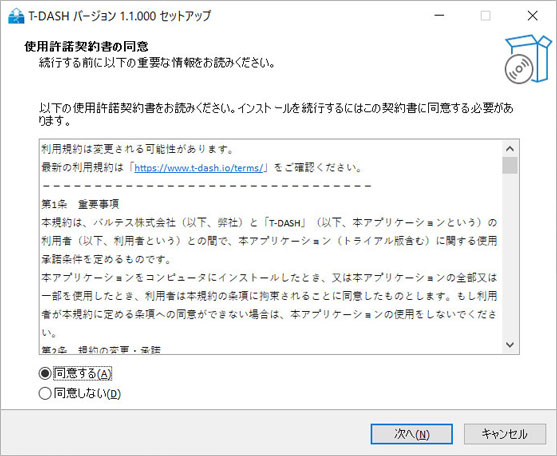Viewport: 557px width, 456px height.
Task: Click the 続行する前に以下の重要な情報をお読みください。 text
Action: click(157, 63)
